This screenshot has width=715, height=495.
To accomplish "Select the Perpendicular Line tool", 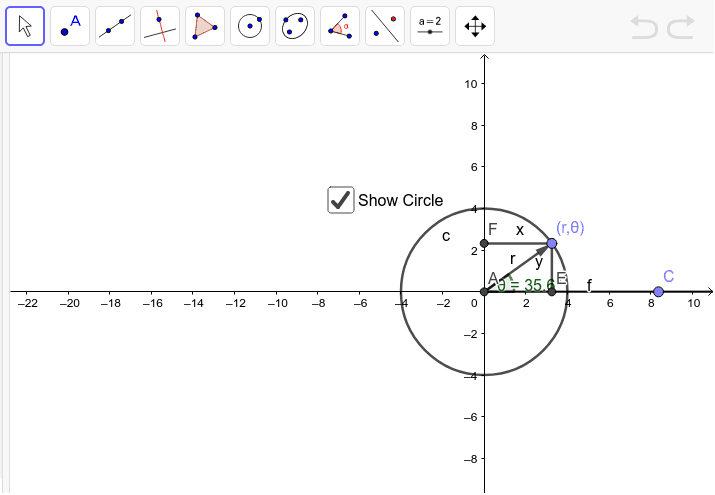I will (160, 27).
